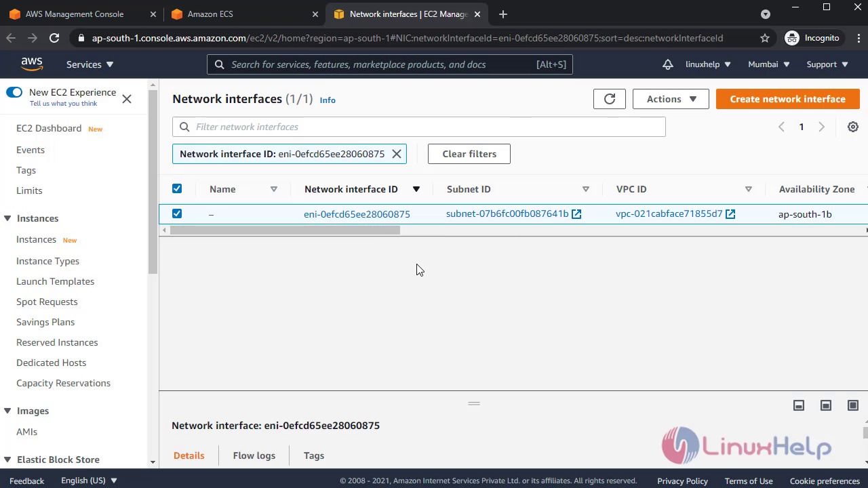This screenshot has height=488, width=868.
Task: Go back in browser history
Action: pos(11,38)
